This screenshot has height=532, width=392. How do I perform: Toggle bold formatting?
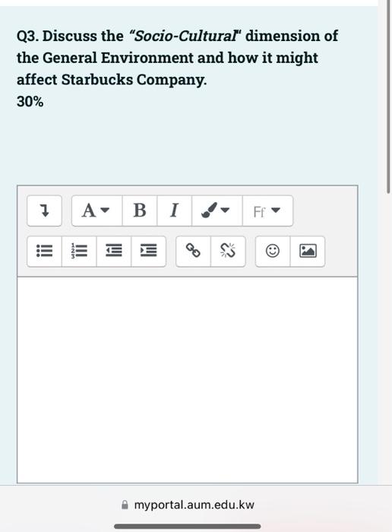(x=140, y=211)
